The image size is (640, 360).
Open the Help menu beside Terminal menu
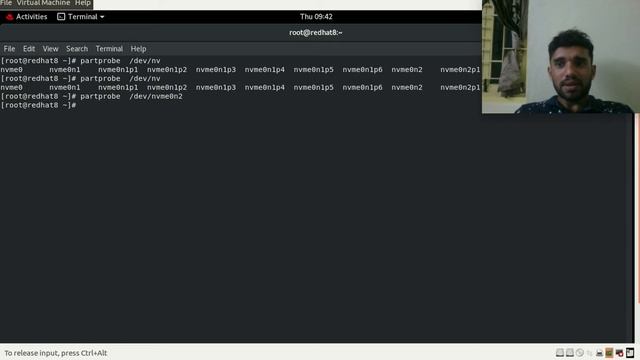138,49
